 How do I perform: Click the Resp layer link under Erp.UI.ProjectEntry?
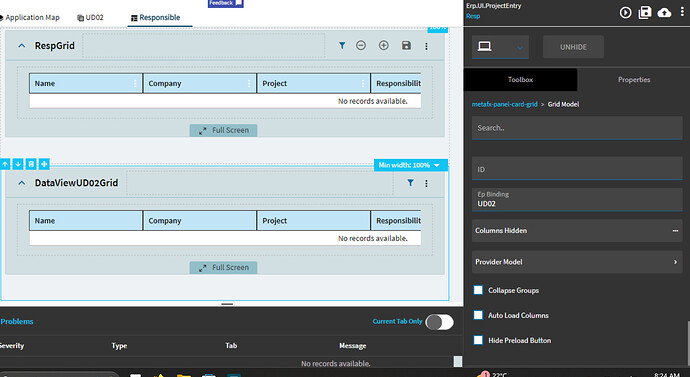(x=473, y=16)
